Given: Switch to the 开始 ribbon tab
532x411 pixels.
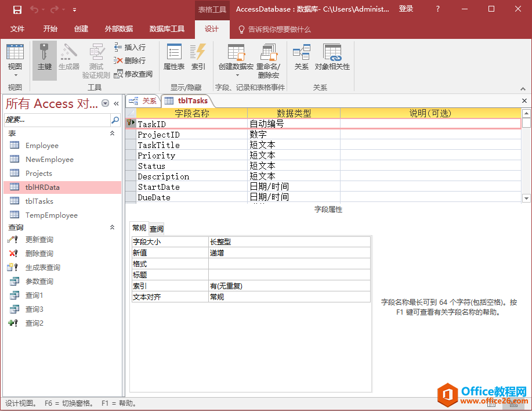Looking at the screenshot, I should tap(50, 29).
